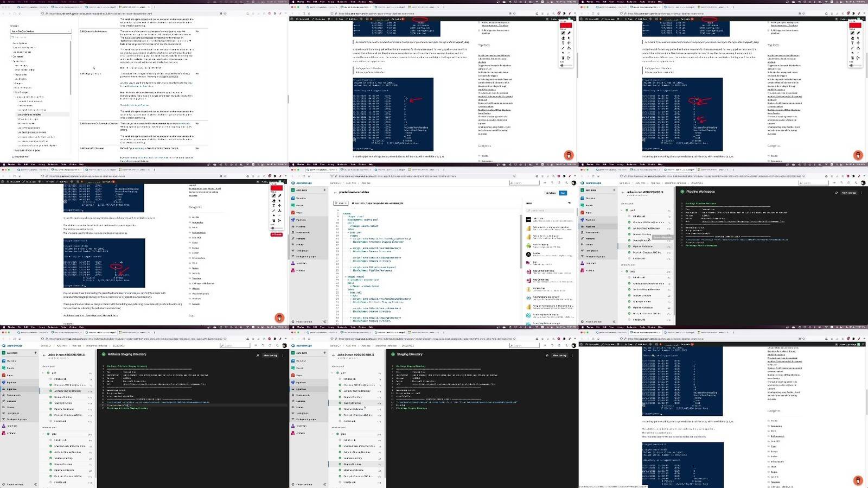The image size is (868, 488).
Task: Select job1 Staging Directory step, Pipeline Workspace frame
Action: 646,240
